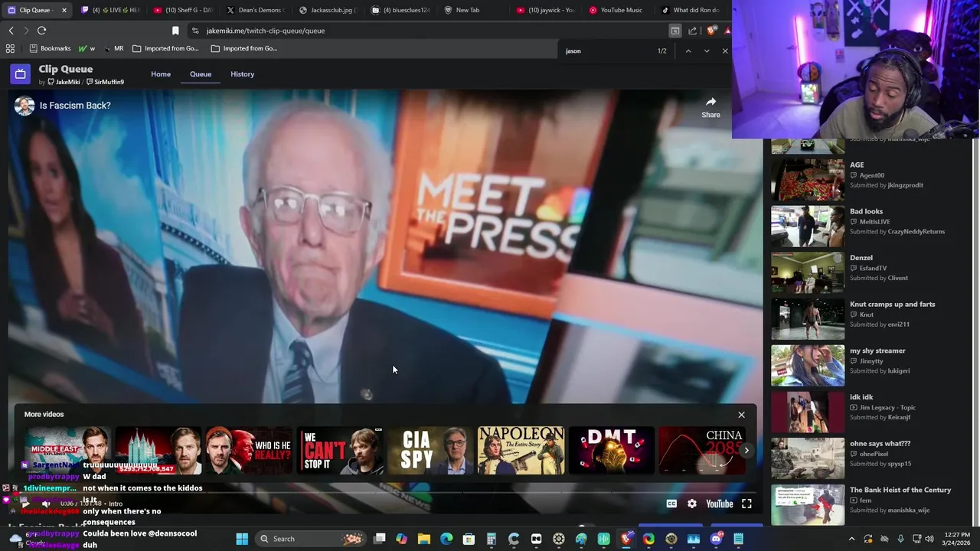Click the address bar URL jakemiki.me

pyautogui.click(x=266, y=31)
